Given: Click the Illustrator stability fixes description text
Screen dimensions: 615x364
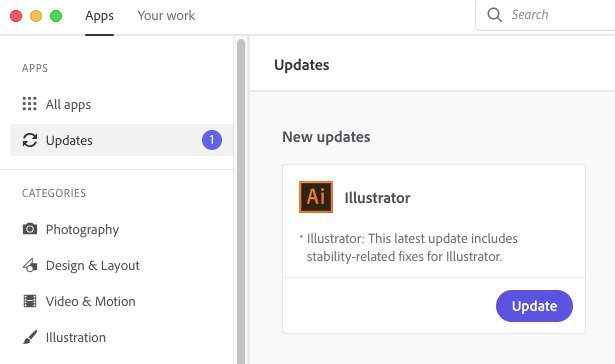Looking at the screenshot, I should click(412, 248).
